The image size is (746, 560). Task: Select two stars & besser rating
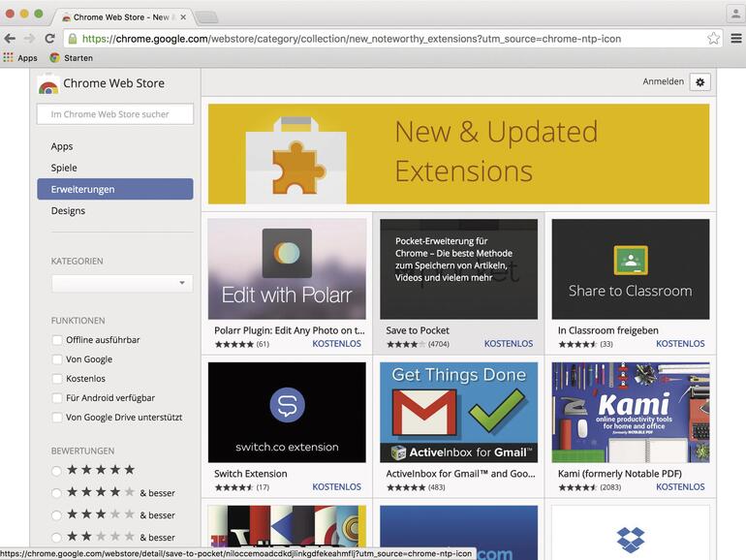[x=56, y=537]
